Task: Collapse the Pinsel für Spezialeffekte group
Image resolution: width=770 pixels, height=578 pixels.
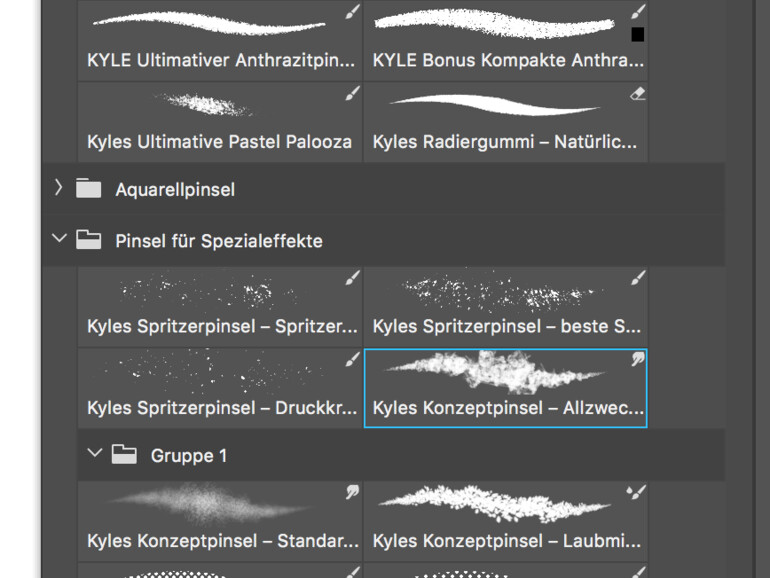Action: tap(59, 239)
